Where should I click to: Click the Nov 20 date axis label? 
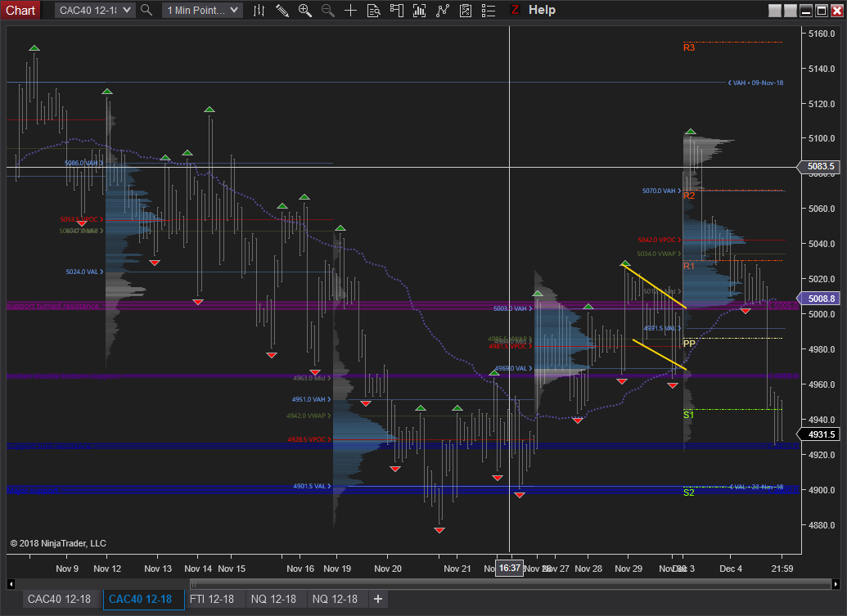click(388, 569)
